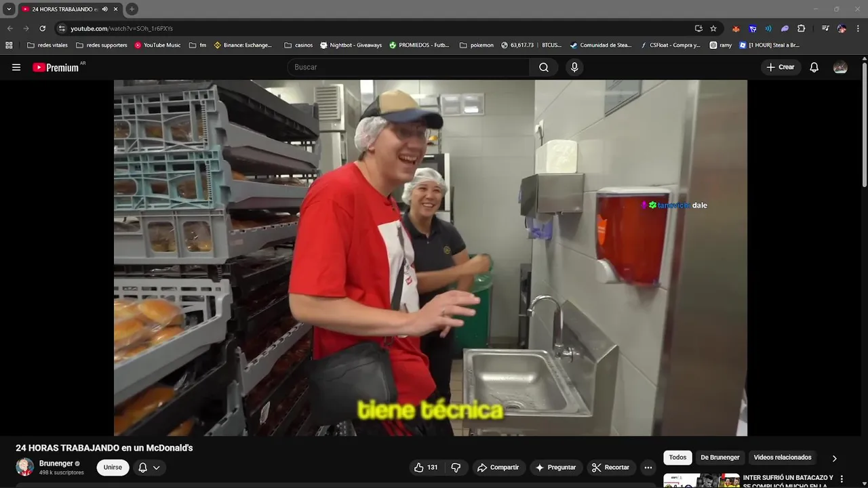This screenshot has width=868, height=488.
Task: Open the Preguntar AI button
Action: pyautogui.click(x=555, y=468)
